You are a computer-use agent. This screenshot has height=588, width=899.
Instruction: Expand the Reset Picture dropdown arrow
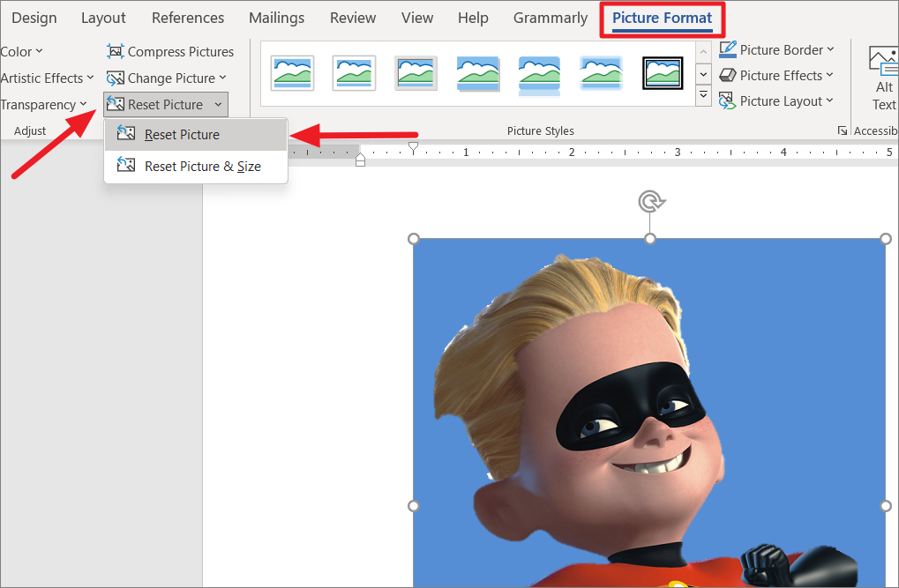[219, 104]
